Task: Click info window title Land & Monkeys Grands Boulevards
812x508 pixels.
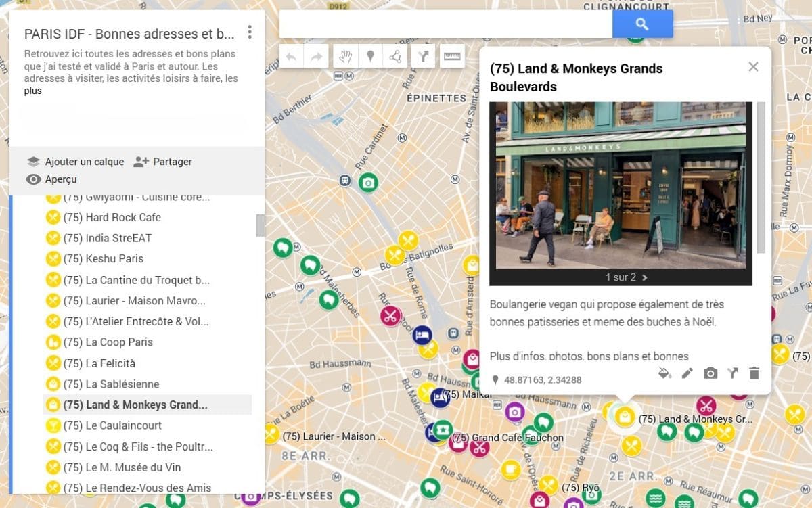Action: (577, 77)
